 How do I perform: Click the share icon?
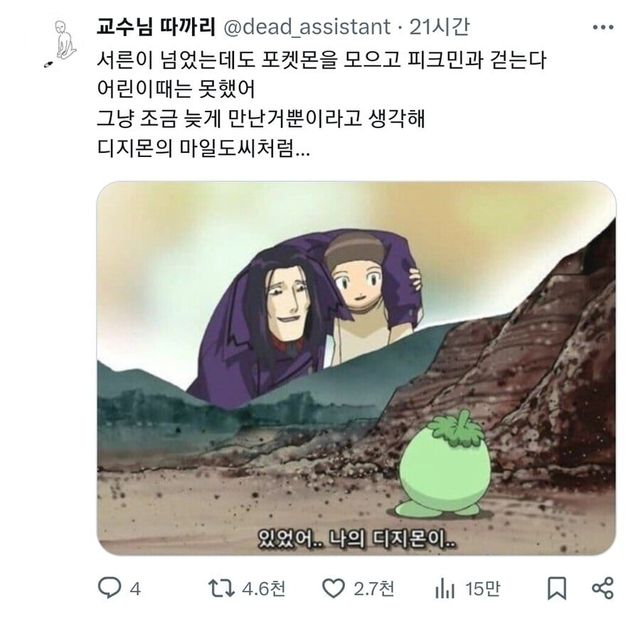point(603,588)
